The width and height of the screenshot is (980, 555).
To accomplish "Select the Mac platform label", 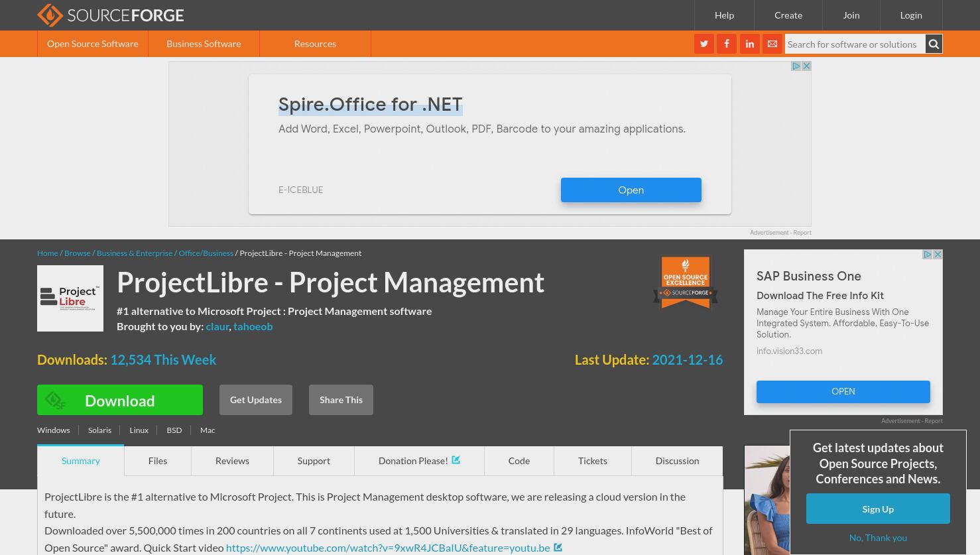I will click(x=208, y=430).
